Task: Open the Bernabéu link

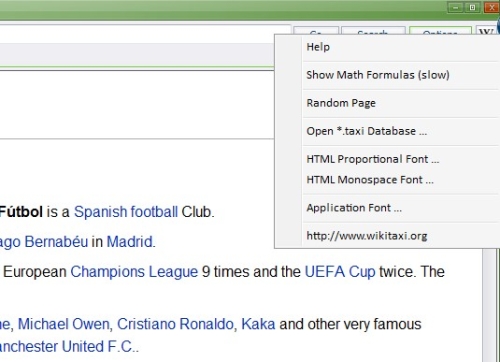Action: coord(56,242)
